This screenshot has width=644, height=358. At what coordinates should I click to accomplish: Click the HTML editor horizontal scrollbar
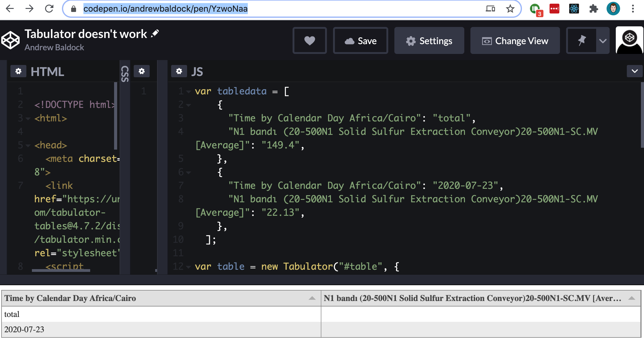point(61,270)
